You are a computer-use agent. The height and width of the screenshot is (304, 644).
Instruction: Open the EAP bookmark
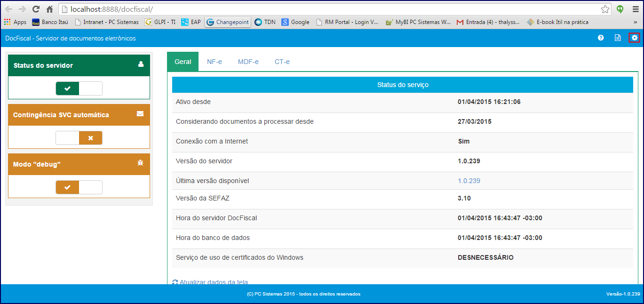coord(191,22)
